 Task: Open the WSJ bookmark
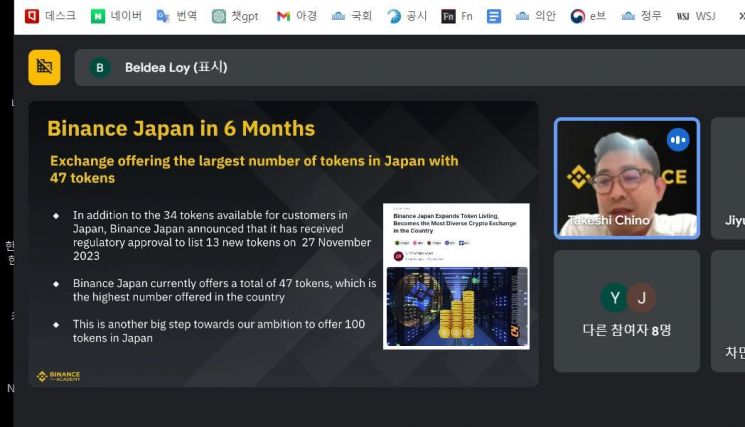tap(696, 16)
